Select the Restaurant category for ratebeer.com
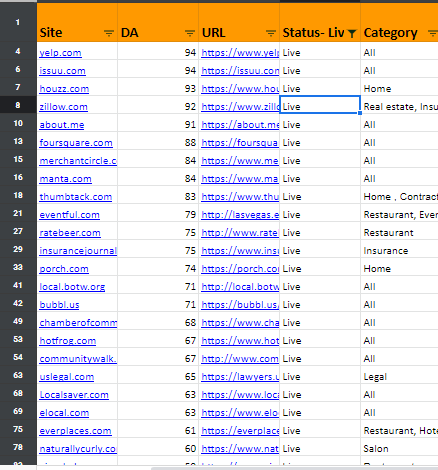Screen dimensions: 438x470 pyautogui.click(x=399, y=231)
